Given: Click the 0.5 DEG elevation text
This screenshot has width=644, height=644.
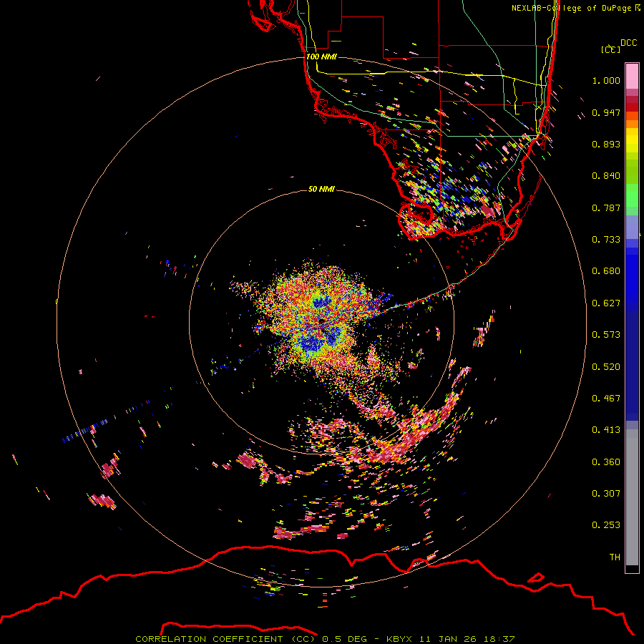Looking at the screenshot, I should [345, 639].
